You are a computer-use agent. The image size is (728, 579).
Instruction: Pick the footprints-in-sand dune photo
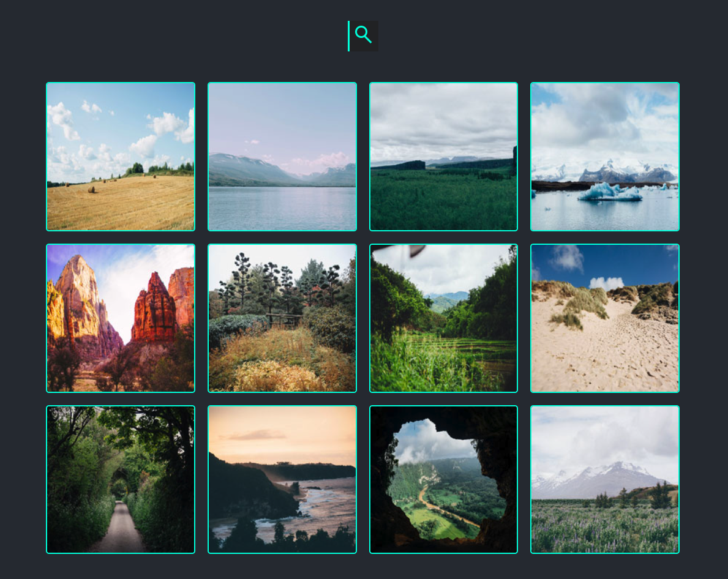(x=605, y=318)
